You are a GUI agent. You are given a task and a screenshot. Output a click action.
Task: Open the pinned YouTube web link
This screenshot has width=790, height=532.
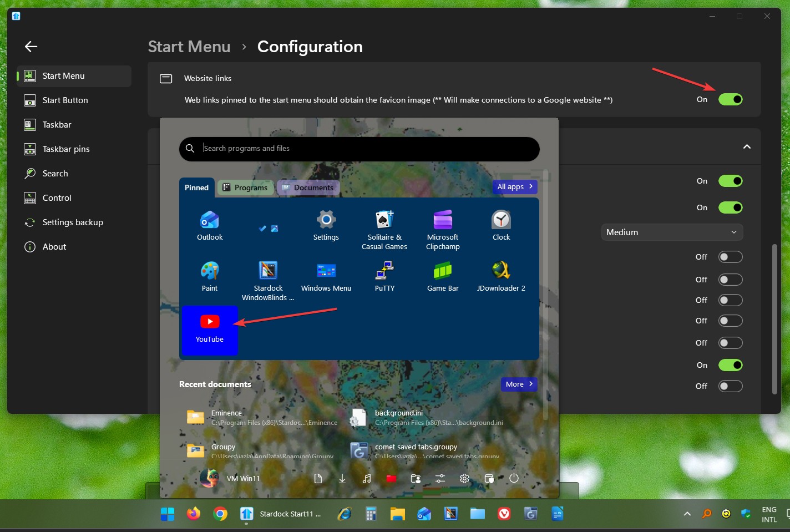(210, 329)
